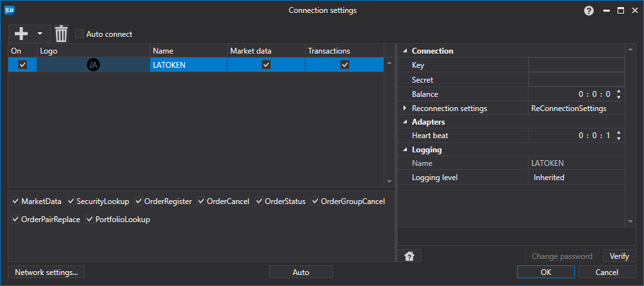Maximize the Connection settings window

[x=621, y=11]
